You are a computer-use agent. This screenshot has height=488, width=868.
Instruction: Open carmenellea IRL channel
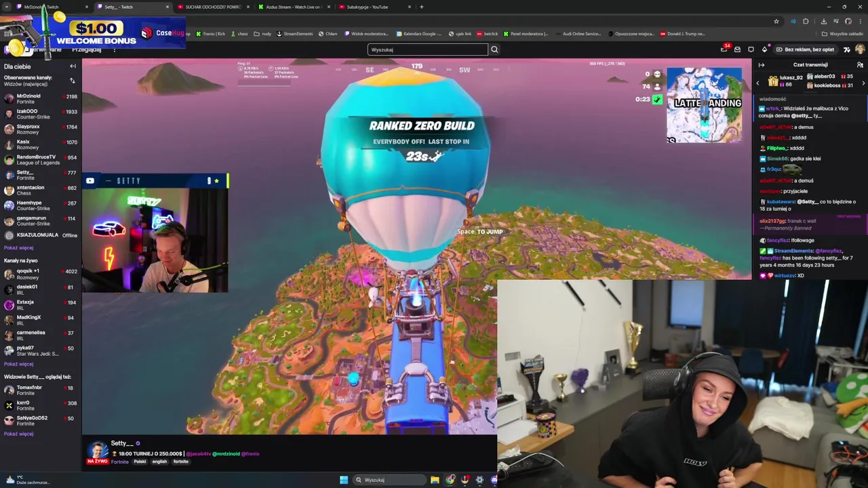(41, 335)
